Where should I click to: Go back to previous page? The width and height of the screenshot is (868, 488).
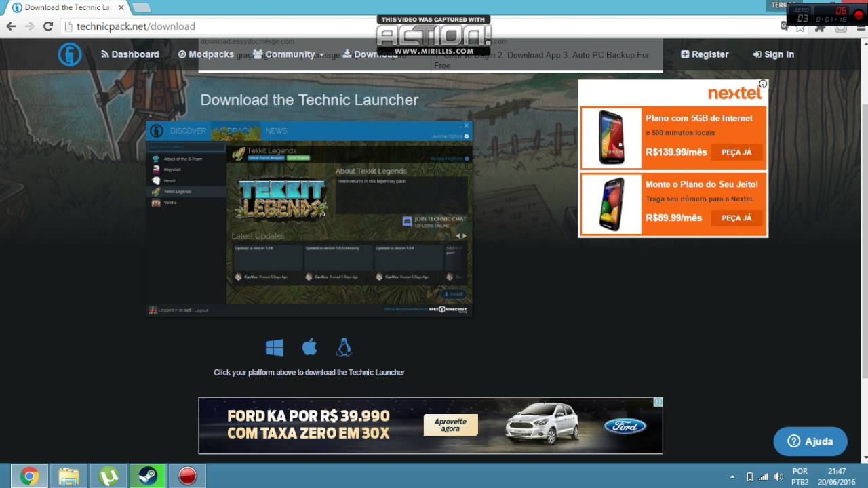[11, 26]
